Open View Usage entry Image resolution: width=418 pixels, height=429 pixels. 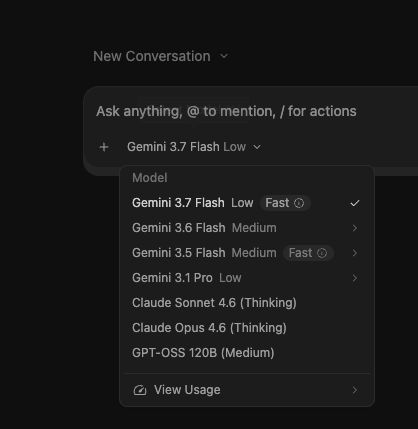pyautogui.click(x=247, y=390)
